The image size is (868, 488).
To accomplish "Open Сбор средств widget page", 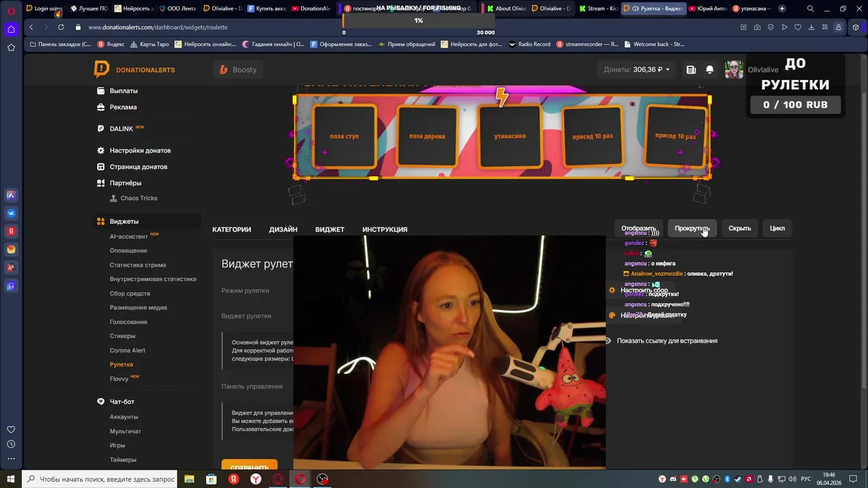I will pos(130,293).
